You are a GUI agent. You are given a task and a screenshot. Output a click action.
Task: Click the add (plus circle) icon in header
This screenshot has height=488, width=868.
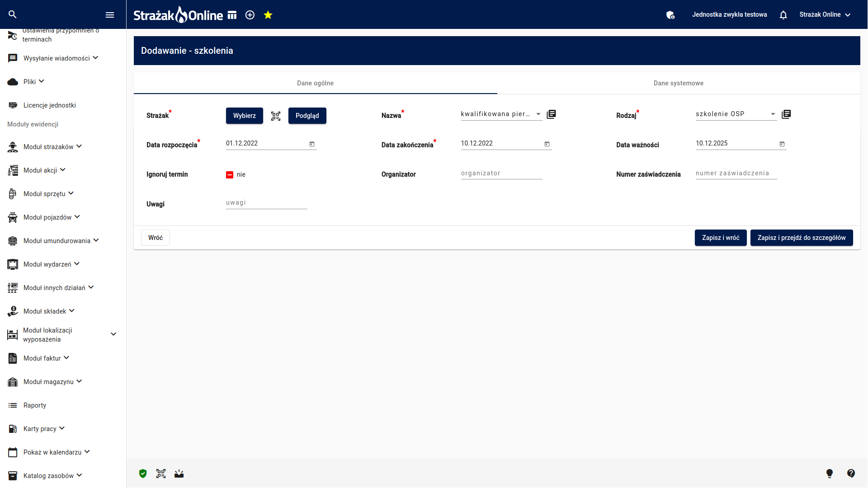[x=250, y=15]
